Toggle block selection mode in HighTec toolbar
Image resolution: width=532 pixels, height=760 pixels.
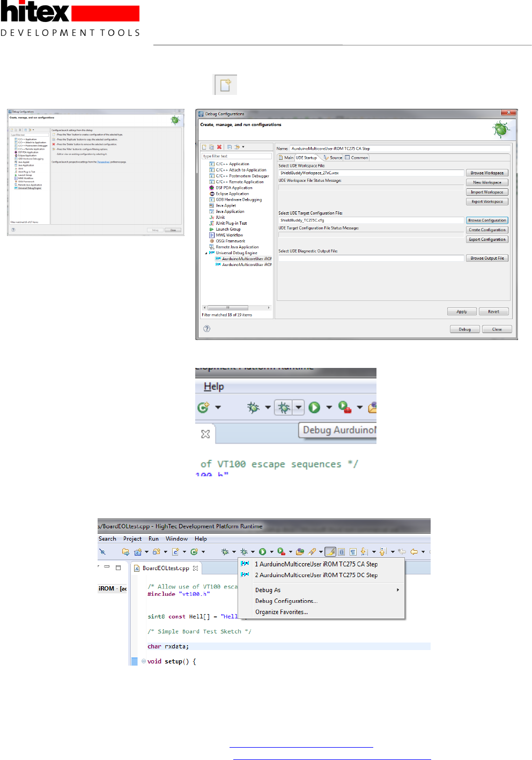point(342,551)
